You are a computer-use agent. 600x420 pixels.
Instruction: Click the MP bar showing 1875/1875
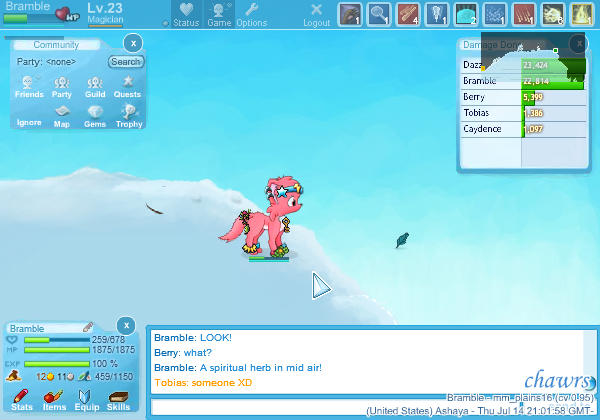click(x=57, y=350)
